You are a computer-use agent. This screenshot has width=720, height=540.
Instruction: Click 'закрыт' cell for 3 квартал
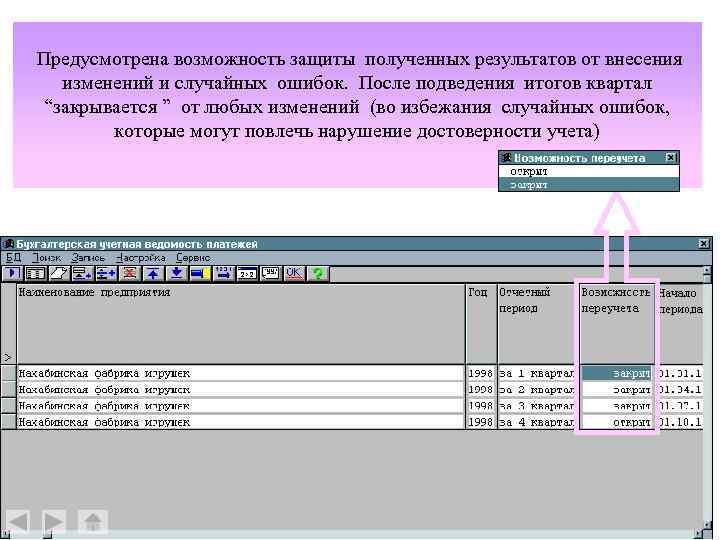point(617,406)
